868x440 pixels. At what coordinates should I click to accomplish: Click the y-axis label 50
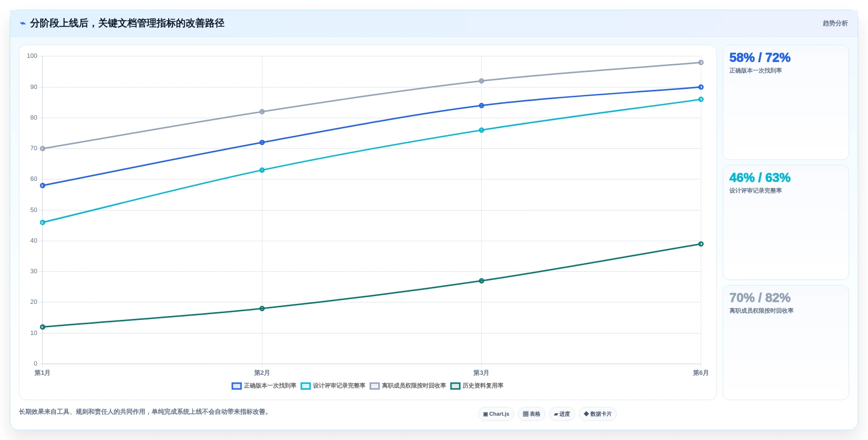(34, 210)
